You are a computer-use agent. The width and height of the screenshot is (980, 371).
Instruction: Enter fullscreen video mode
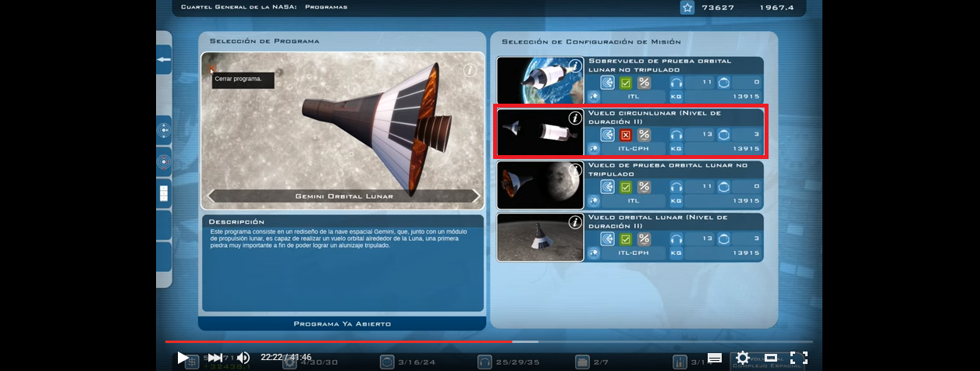tap(798, 358)
